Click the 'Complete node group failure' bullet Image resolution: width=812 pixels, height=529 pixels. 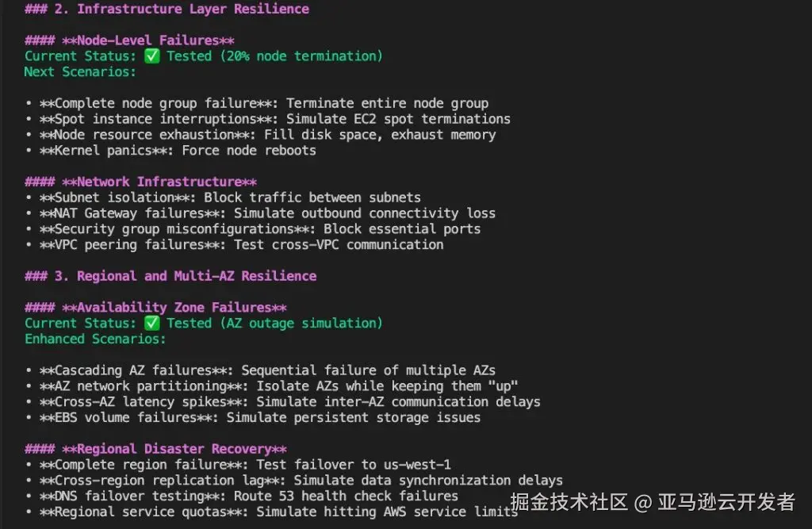click(257, 103)
